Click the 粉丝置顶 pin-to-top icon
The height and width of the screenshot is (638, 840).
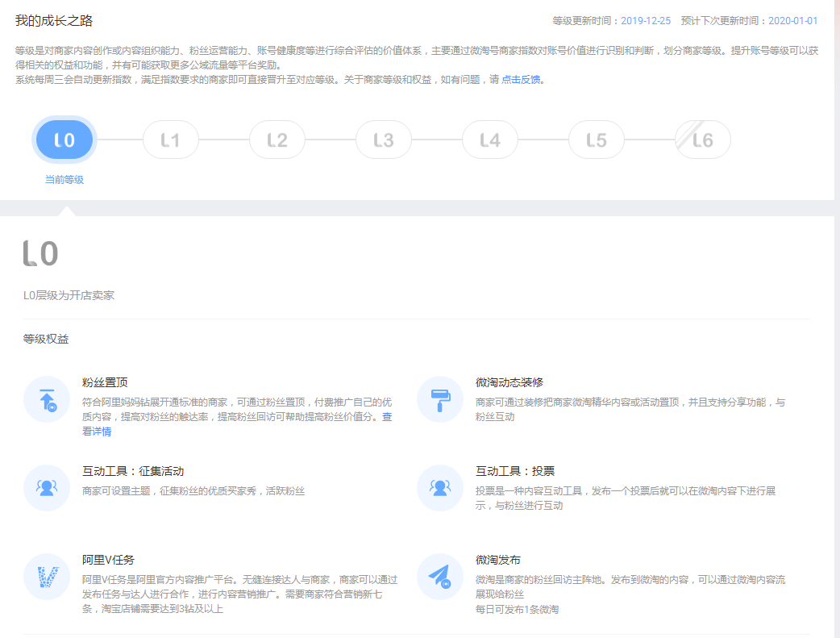click(x=48, y=399)
